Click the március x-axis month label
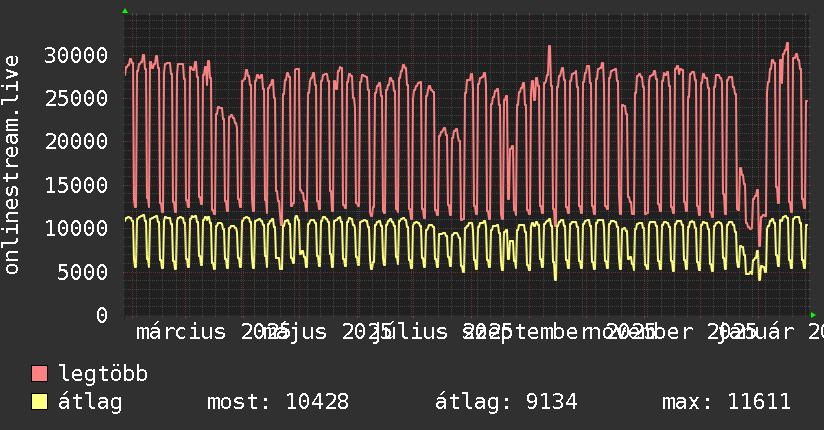The image size is (824, 430). [181, 332]
